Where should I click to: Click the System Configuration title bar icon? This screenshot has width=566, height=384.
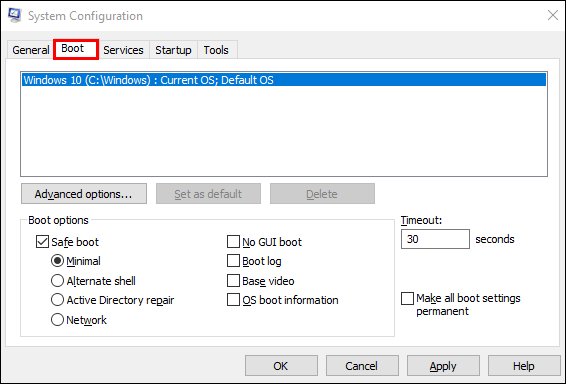[x=14, y=16]
